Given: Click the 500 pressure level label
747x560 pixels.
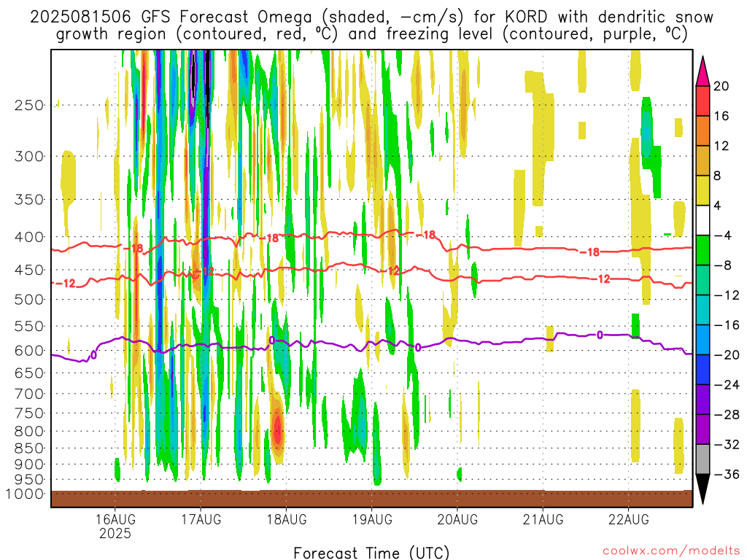Looking at the screenshot, I should click(29, 300).
